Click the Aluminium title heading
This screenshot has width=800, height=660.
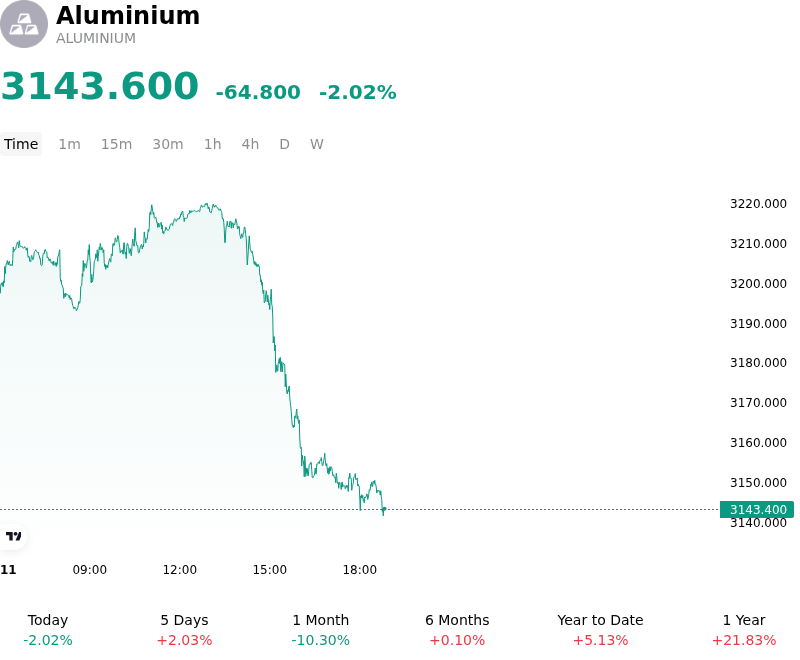[x=128, y=15]
